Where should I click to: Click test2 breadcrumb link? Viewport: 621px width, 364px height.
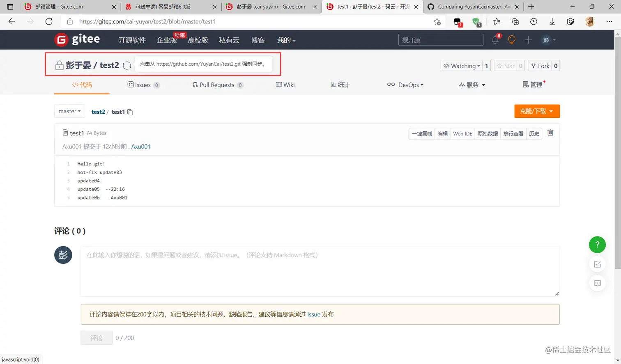pyautogui.click(x=98, y=112)
